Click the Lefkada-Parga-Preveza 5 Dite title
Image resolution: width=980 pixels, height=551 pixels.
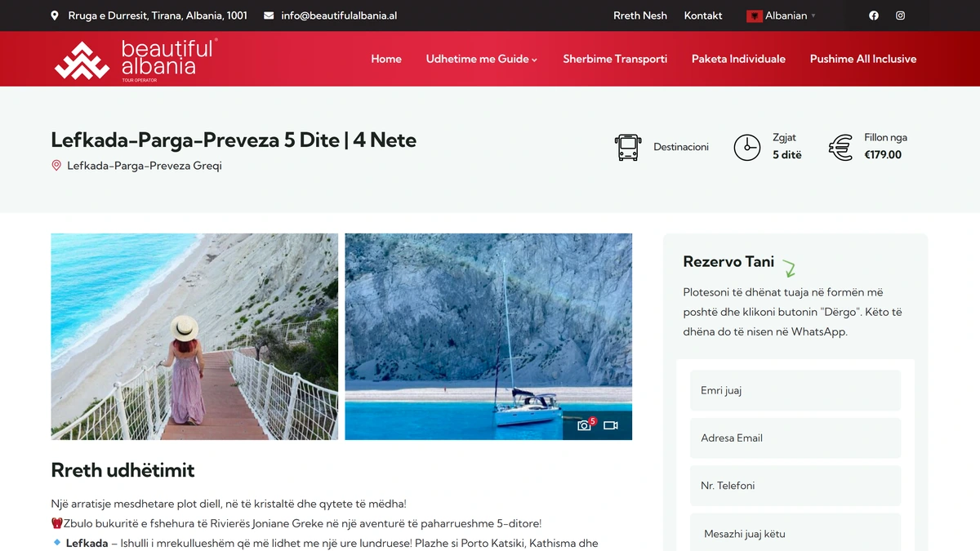click(234, 140)
